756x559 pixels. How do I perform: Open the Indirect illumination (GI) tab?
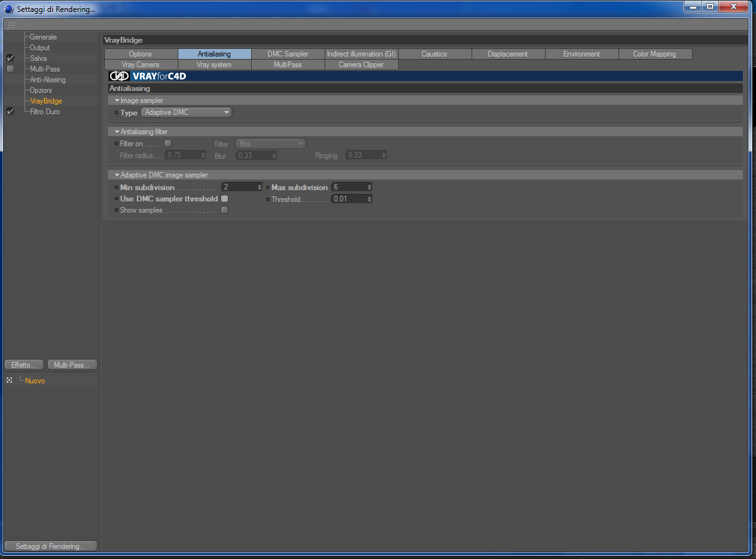tap(362, 54)
